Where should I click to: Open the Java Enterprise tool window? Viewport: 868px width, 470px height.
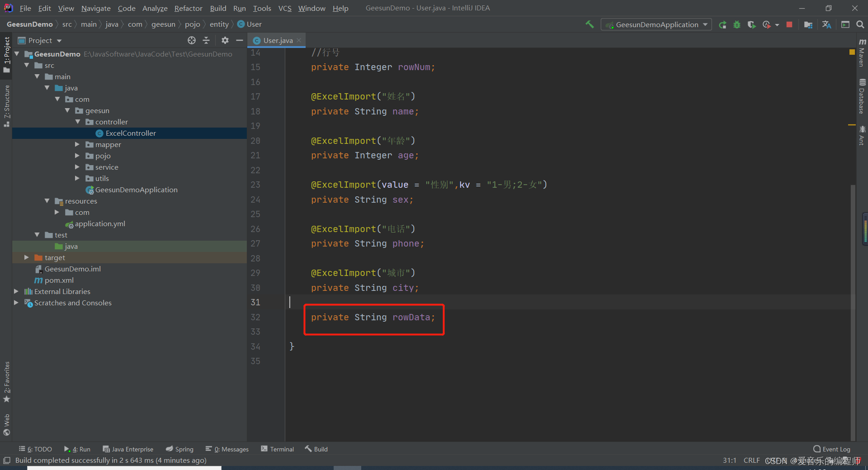[x=128, y=449]
